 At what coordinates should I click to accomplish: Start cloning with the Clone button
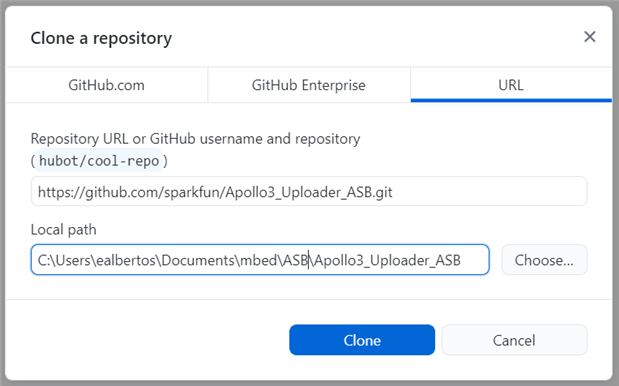pos(362,340)
